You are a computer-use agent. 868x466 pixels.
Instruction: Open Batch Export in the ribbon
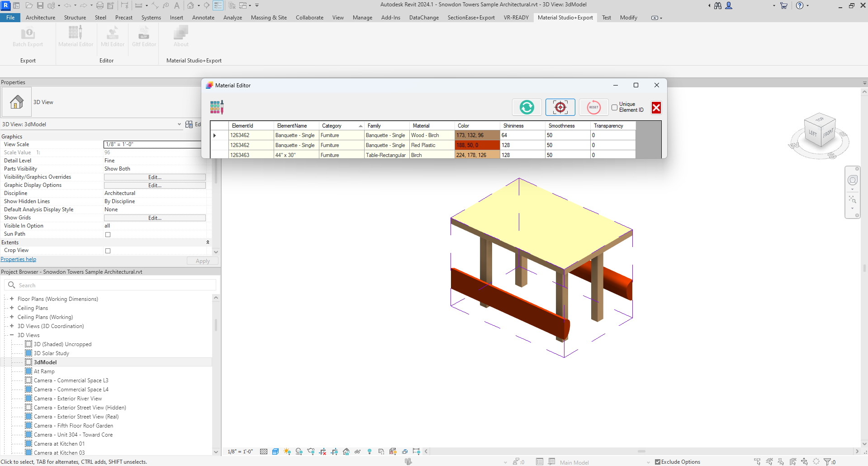click(28, 37)
